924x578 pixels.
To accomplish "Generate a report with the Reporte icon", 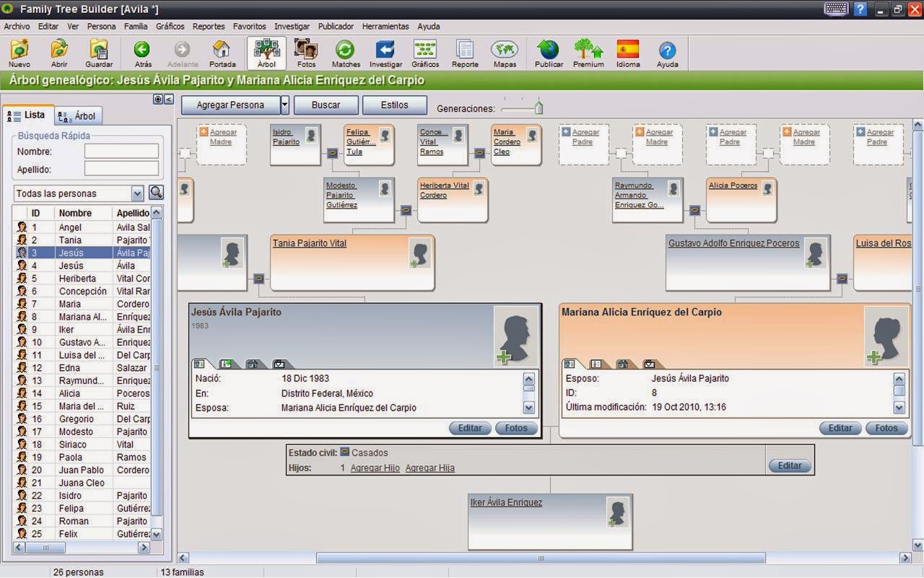I will click(465, 53).
